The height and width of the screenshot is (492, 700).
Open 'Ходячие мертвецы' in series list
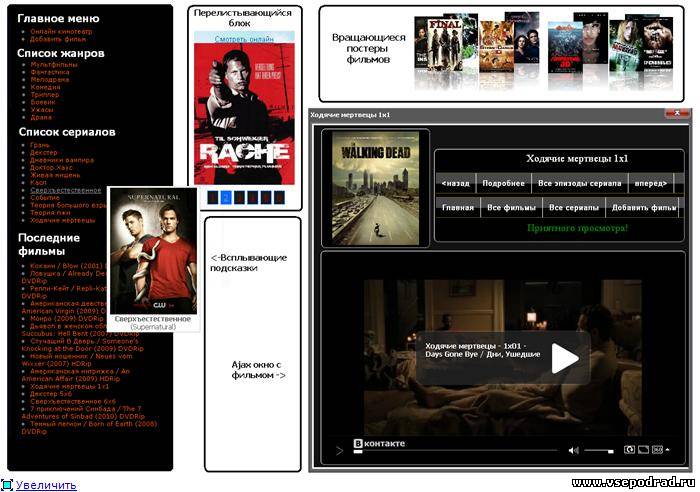click(63, 221)
